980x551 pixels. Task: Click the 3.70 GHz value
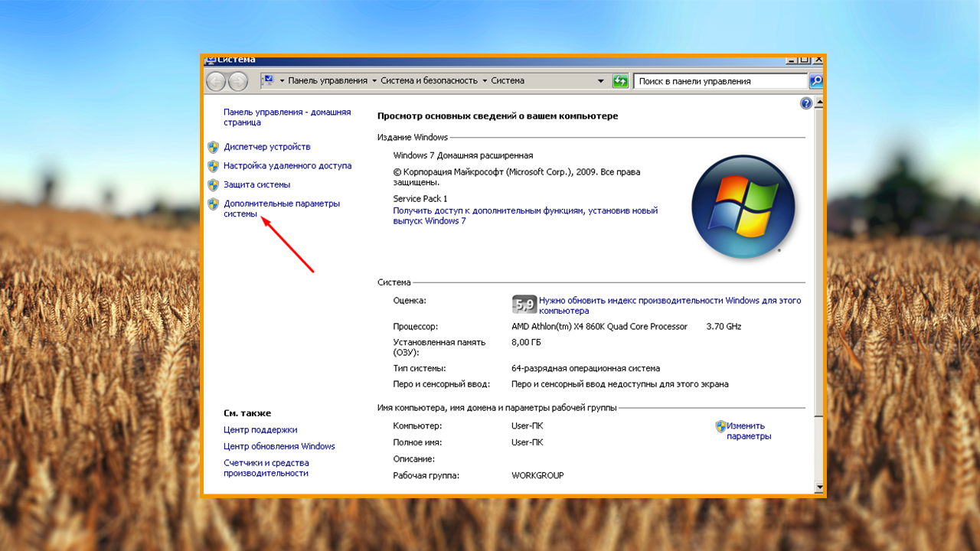[724, 327]
